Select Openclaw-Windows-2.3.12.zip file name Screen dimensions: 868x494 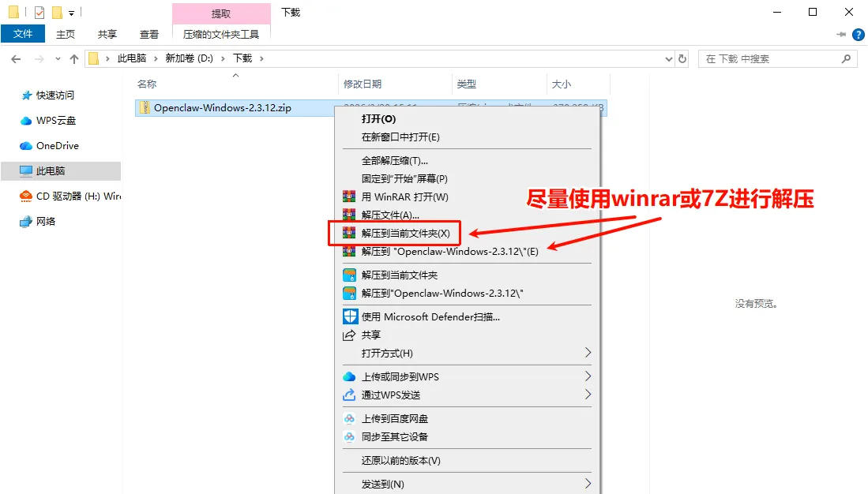click(223, 108)
